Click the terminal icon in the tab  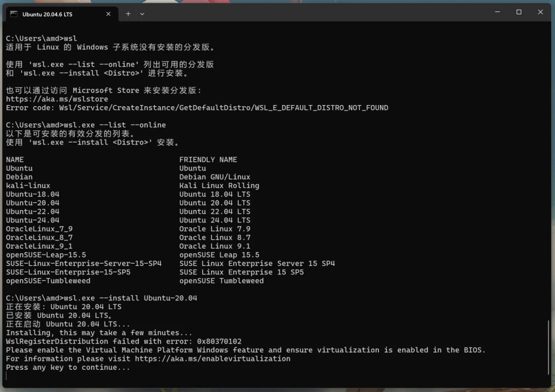(x=14, y=14)
